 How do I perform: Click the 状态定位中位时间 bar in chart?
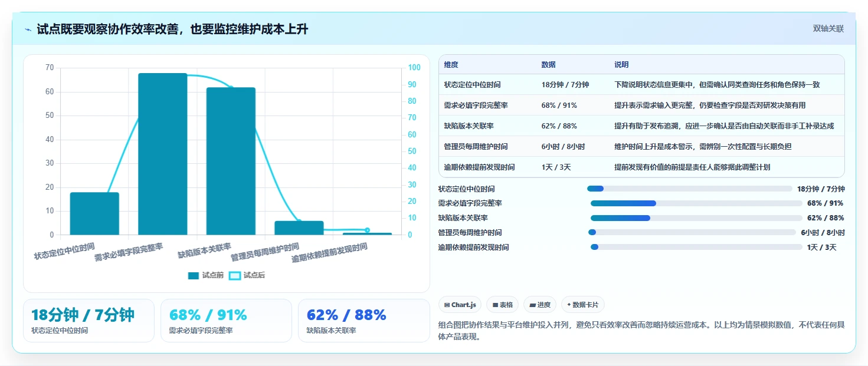(94, 213)
